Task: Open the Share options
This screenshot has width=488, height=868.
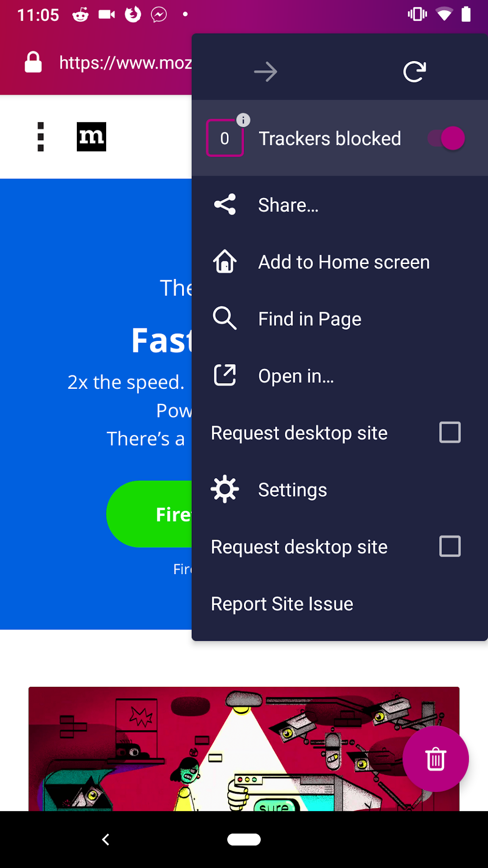Action: (288, 204)
